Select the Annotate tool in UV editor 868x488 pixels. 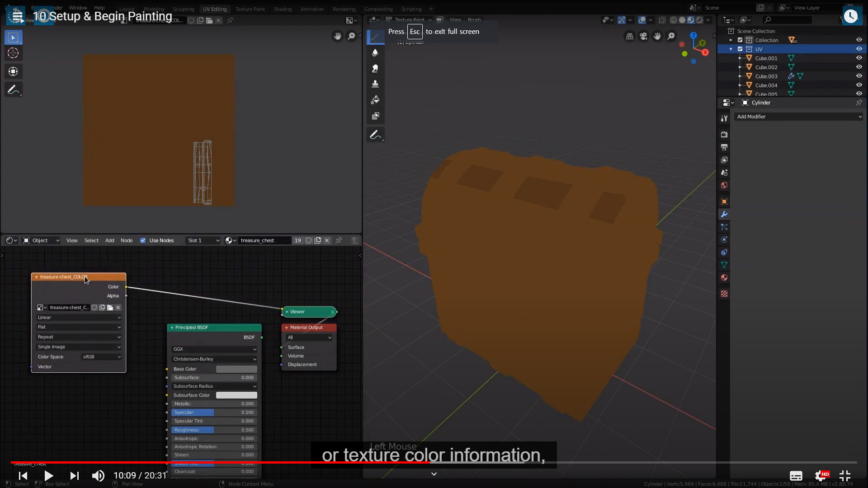(13, 90)
